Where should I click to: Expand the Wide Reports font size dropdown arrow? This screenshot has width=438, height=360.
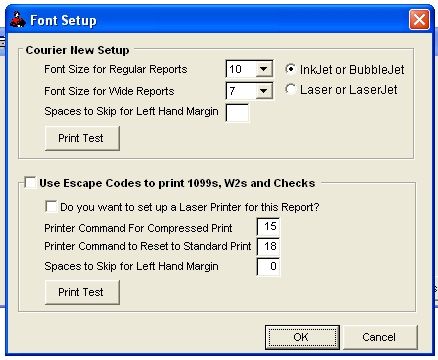click(264, 91)
